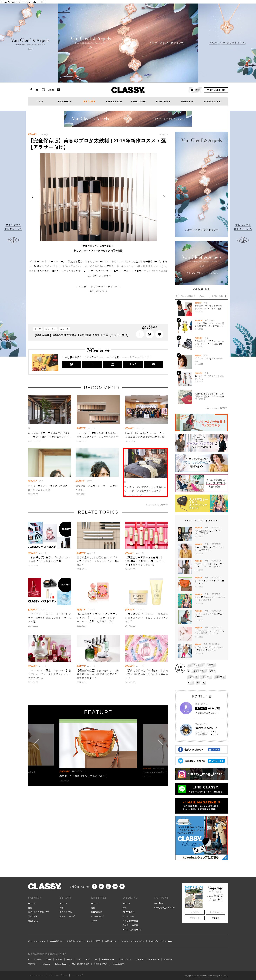Open the 公式Facebook sidebar link

coord(202,749)
